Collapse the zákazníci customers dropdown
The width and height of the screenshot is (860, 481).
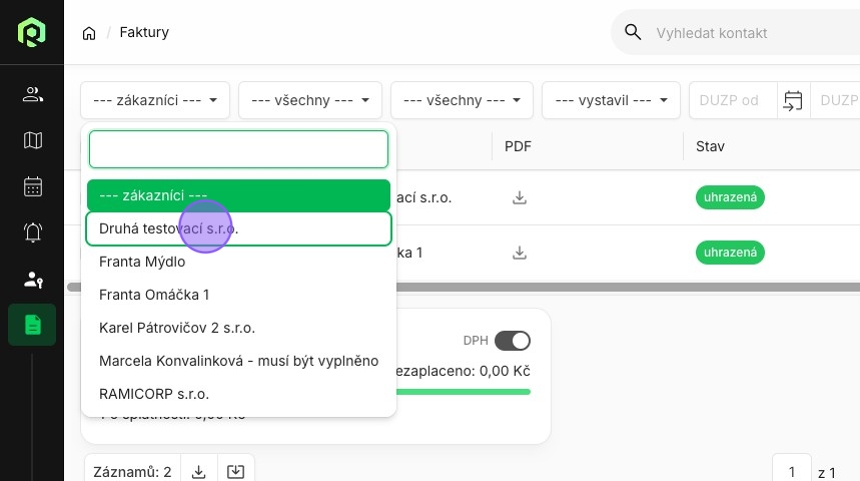click(155, 100)
